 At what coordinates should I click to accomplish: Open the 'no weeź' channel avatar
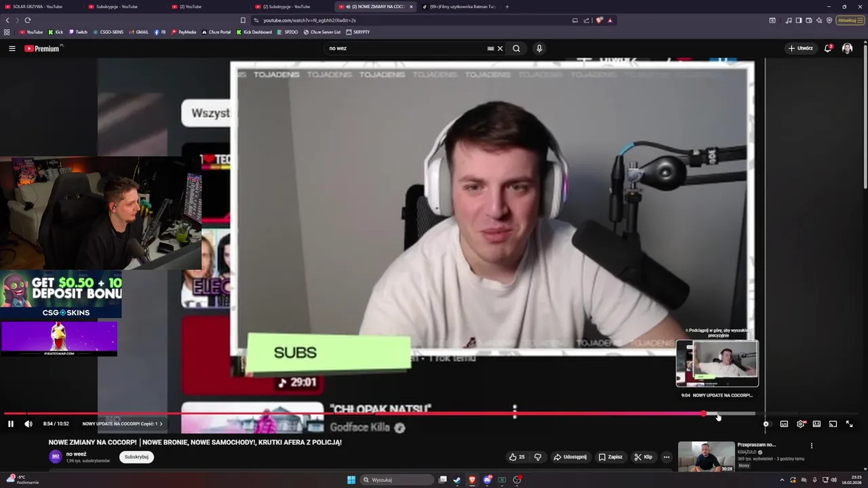[56, 457]
